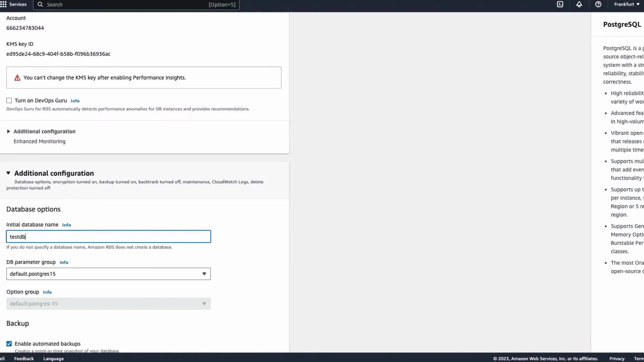Screen dimensions: 644x362
Task: Open the notifications bell
Action: click(x=579, y=4)
